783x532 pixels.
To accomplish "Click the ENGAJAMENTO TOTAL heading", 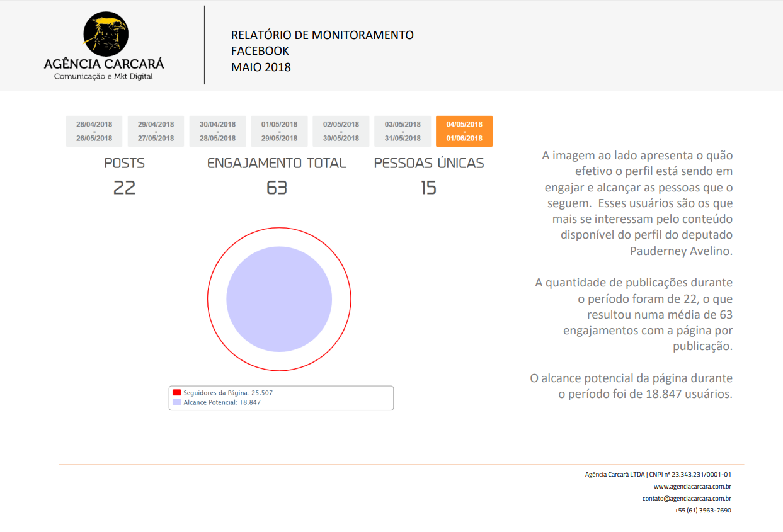I will pyautogui.click(x=277, y=163).
